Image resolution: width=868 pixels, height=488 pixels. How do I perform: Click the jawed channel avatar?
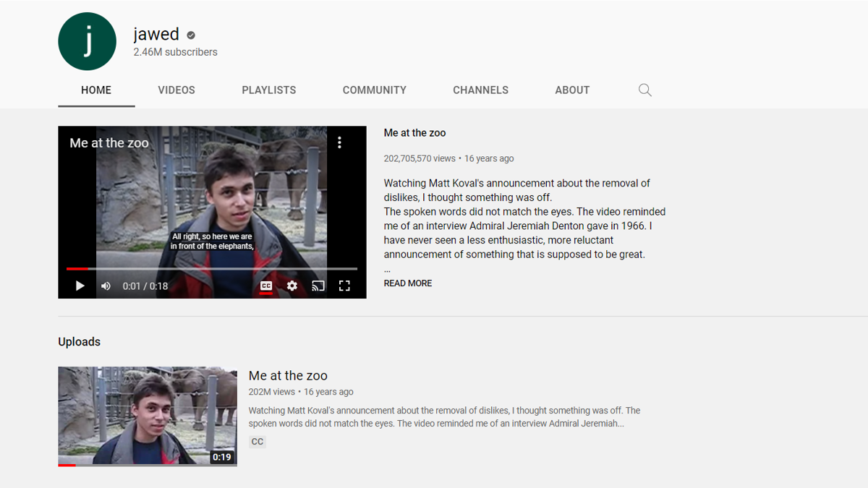click(x=87, y=42)
